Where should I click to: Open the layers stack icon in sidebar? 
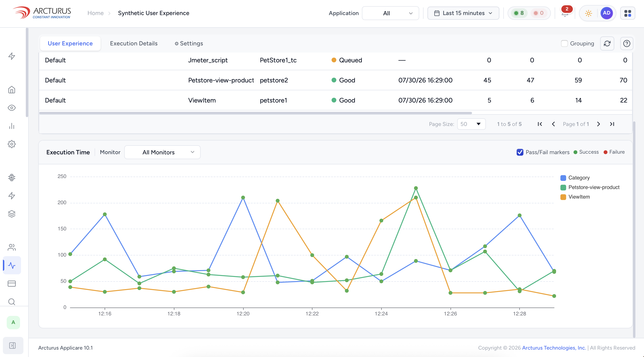(x=12, y=214)
